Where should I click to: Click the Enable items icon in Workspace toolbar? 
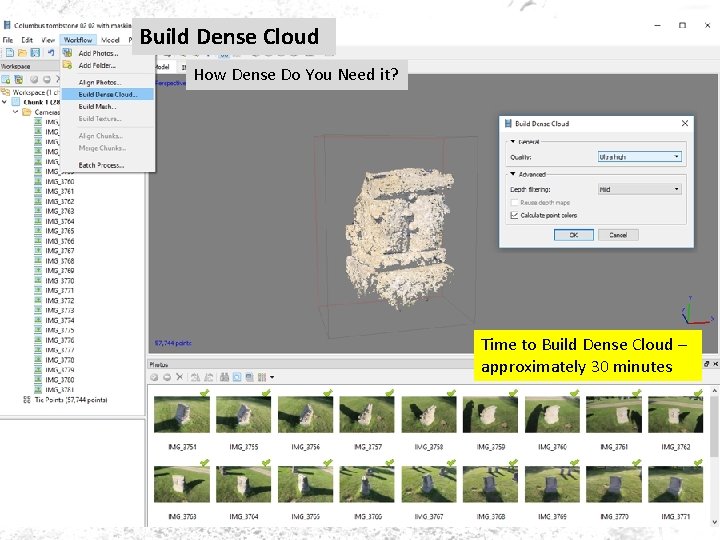coord(34,79)
